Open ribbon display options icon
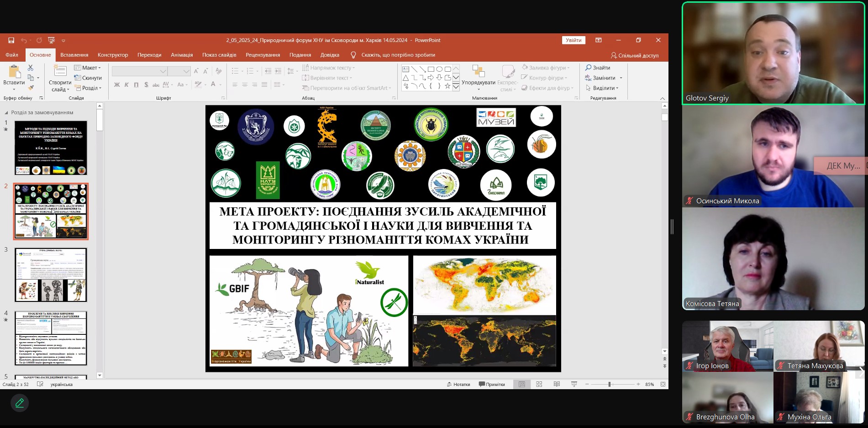This screenshot has width=868, height=428. point(598,40)
